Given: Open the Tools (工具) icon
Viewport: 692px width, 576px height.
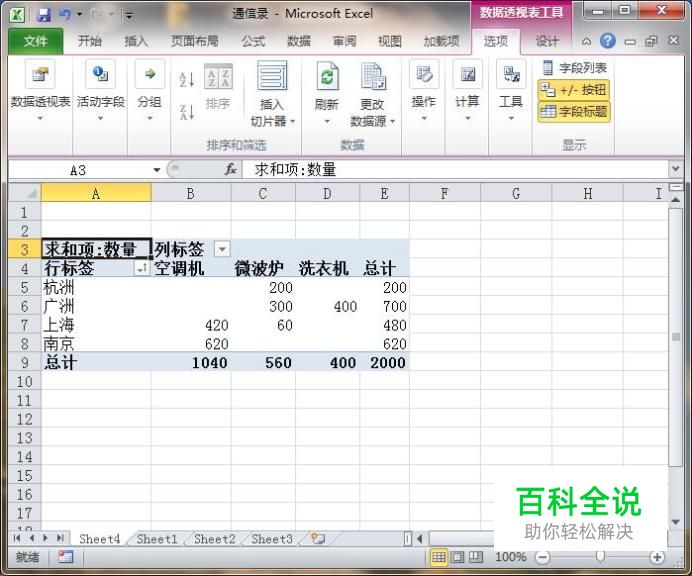Looking at the screenshot, I should tap(511, 73).
